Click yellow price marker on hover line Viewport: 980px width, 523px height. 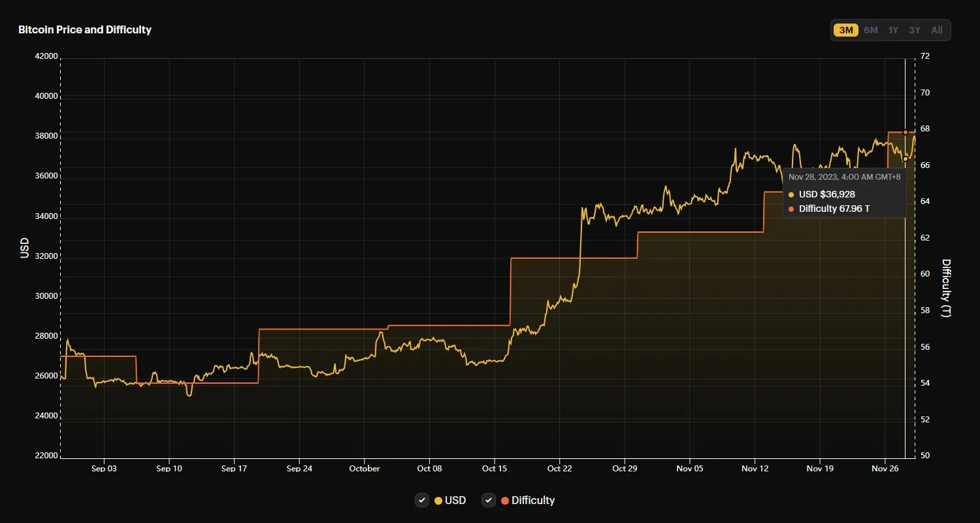pyautogui.click(x=906, y=158)
